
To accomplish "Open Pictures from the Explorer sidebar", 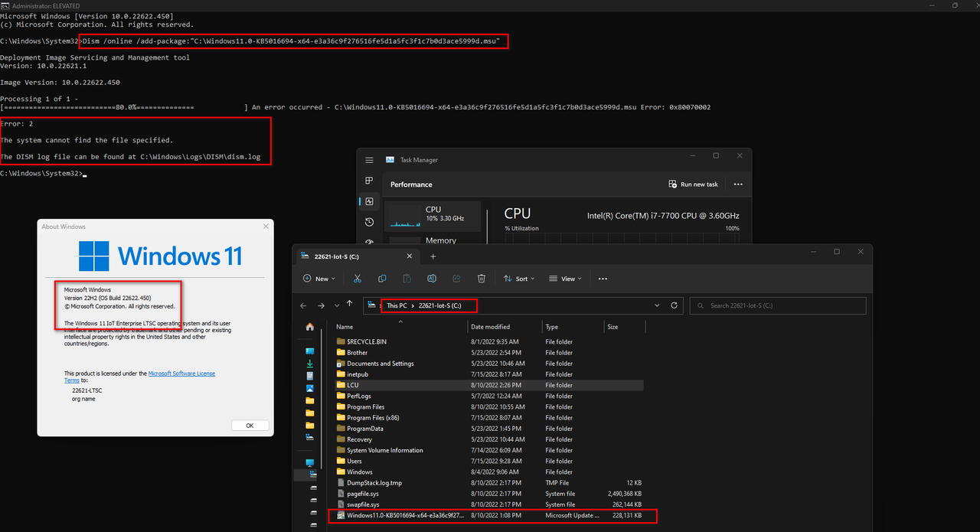I will (x=310, y=388).
